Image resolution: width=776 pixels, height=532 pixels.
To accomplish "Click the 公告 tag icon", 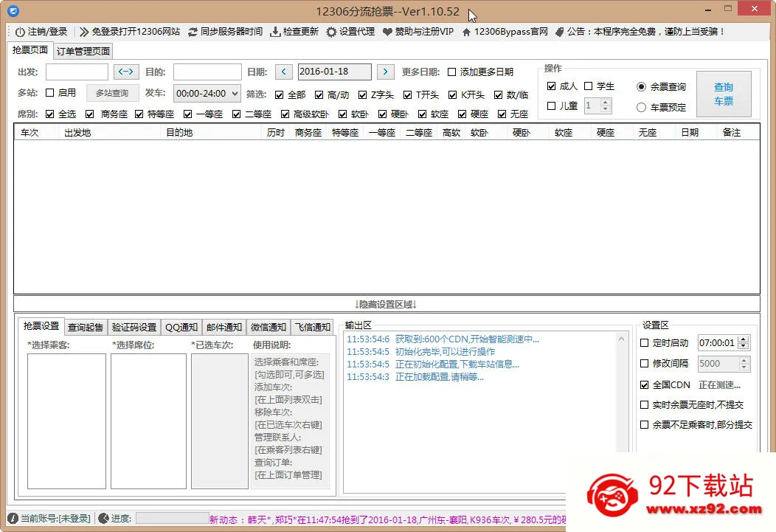I will point(559,32).
